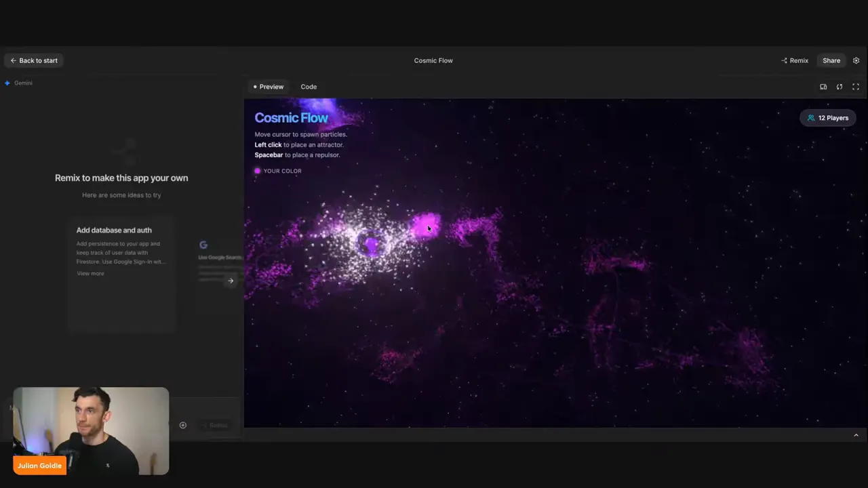Click the Remix branch icon in header
This screenshot has height=488, width=868.
point(784,60)
